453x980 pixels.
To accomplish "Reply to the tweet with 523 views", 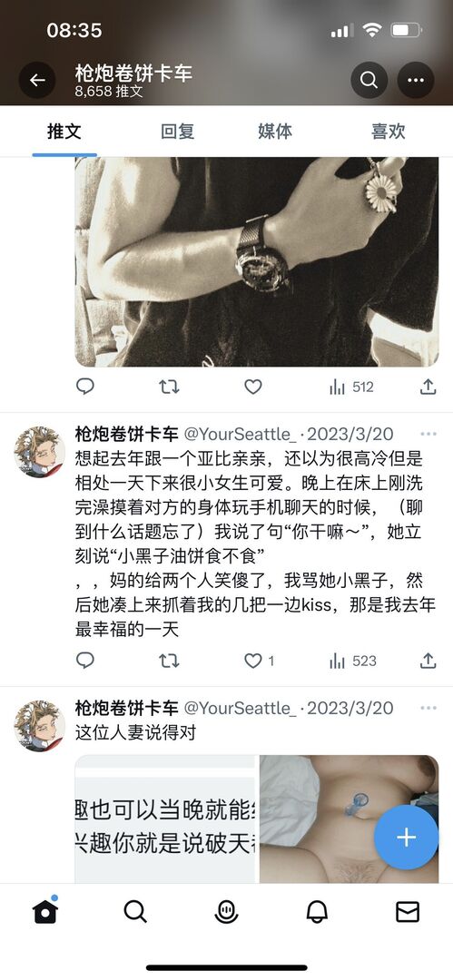I will pyautogui.click(x=85, y=660).
